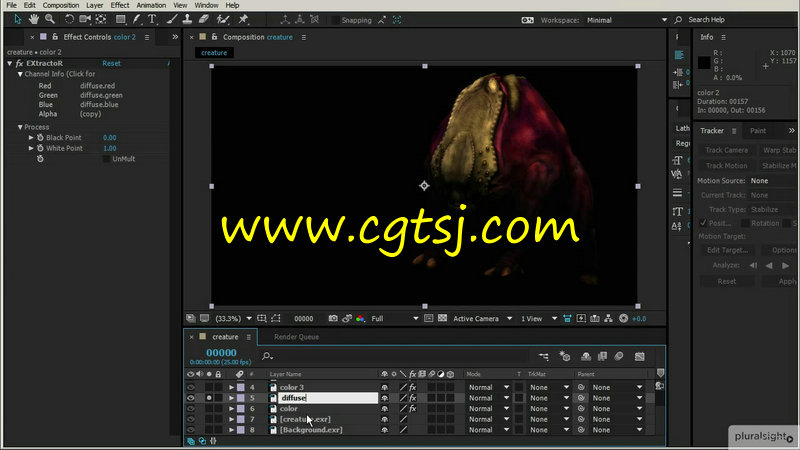
Task: Click the label color swatch of layer 6
Action: click(240, 409)
